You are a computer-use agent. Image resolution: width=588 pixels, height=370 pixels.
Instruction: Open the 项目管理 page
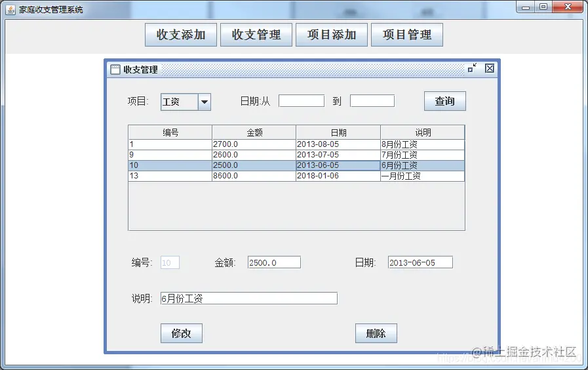coord(407,35)
